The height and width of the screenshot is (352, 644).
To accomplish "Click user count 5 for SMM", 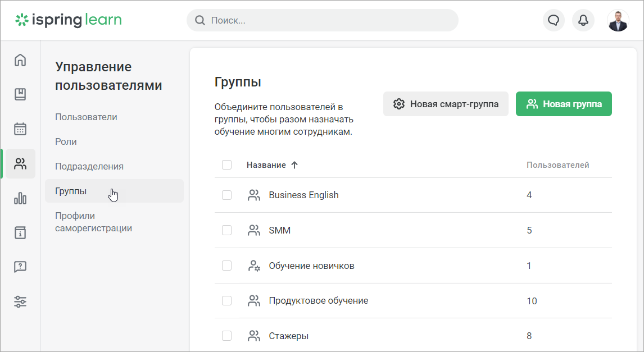I will click(x=529, y=231).
